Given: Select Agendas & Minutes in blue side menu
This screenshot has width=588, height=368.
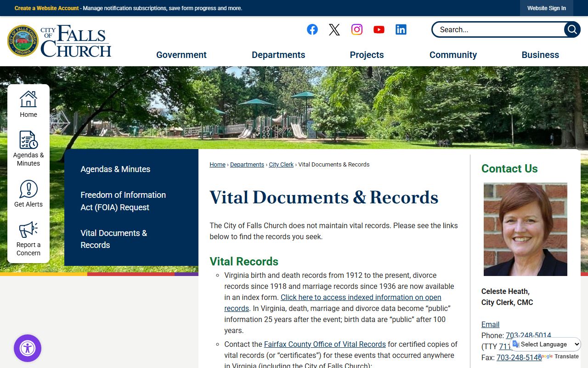Looking at the screenshot, I should (115, 169).
